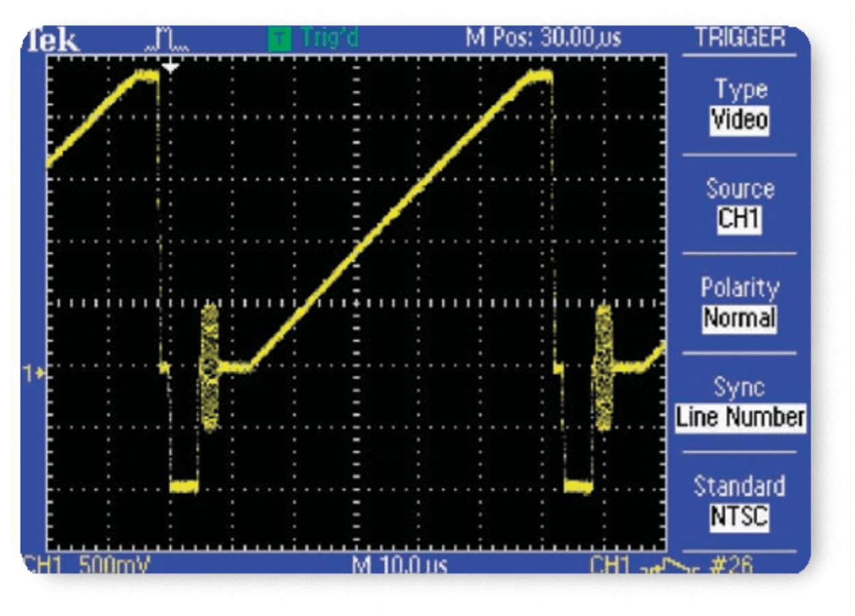Viewport: 855px width, 616px height.
Task: Toggle the Polarity Normal setting
Action: tap(739, 319)
